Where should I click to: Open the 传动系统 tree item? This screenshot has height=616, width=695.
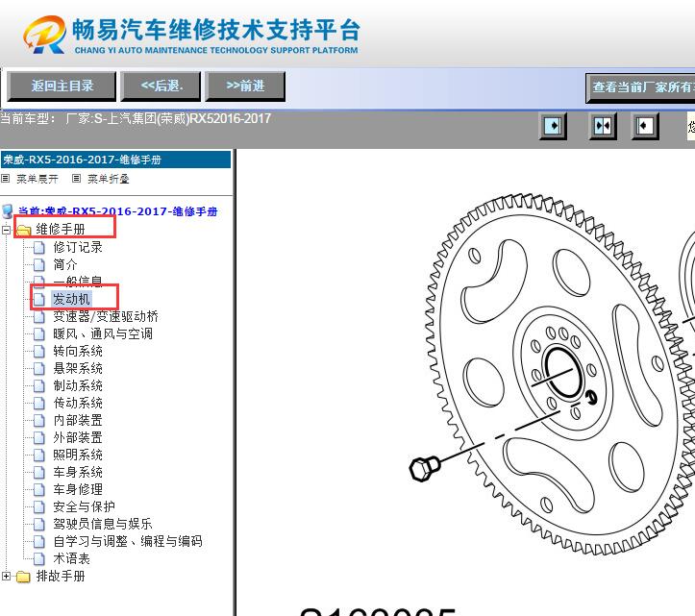[x=78, y=403]
